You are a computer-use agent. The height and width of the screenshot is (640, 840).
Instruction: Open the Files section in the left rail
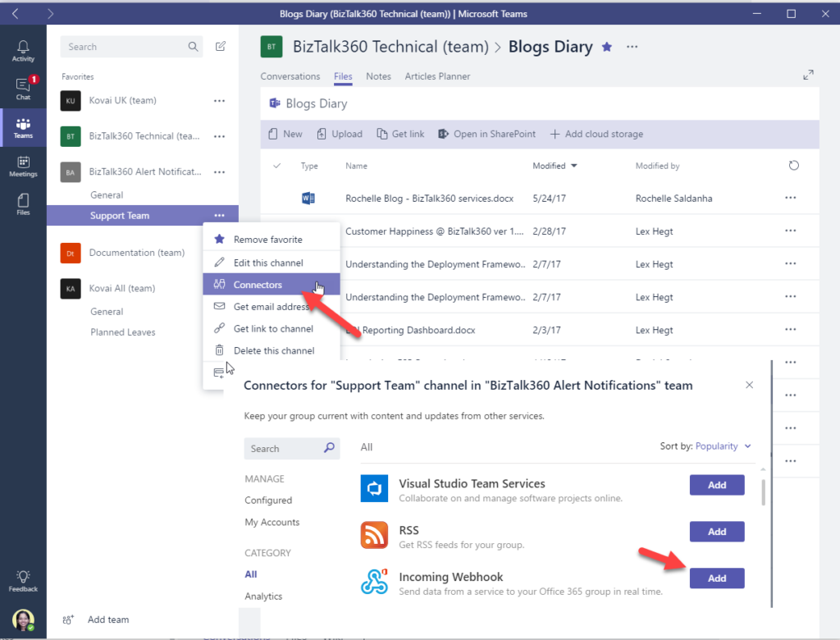pyautogui.click(x=23, y=203)
